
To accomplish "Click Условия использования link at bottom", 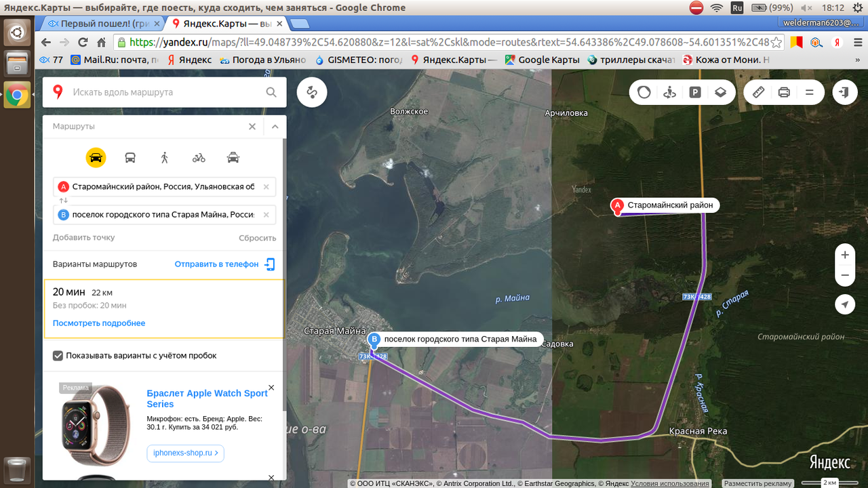I will 670,483.
